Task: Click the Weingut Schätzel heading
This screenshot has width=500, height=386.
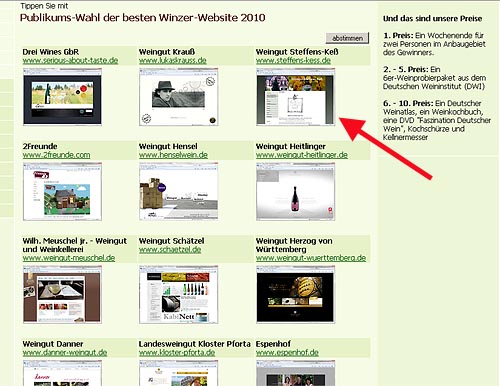Action: [x=172, y=241]
